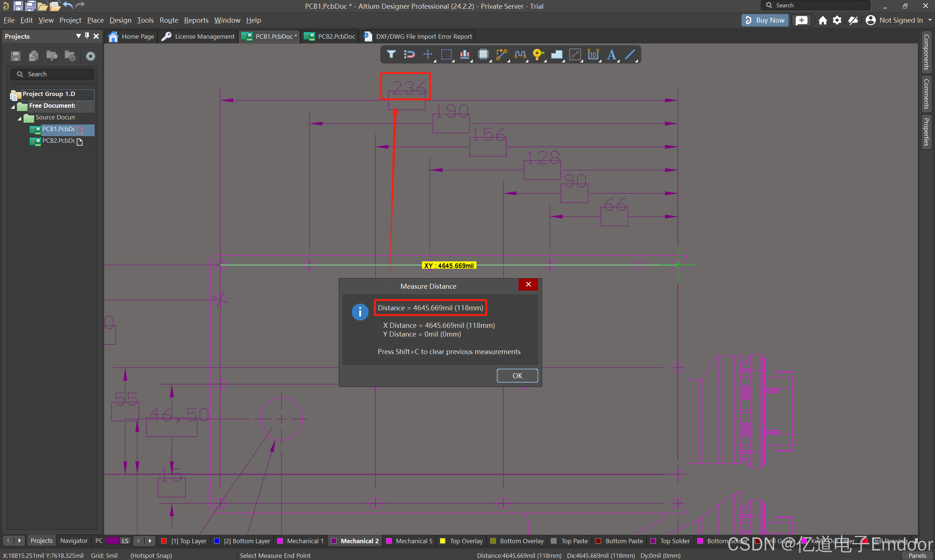This screenshot has height=560, width=935.
Task: Select the Place Component chip icon
Action: (x=483, y=54)
